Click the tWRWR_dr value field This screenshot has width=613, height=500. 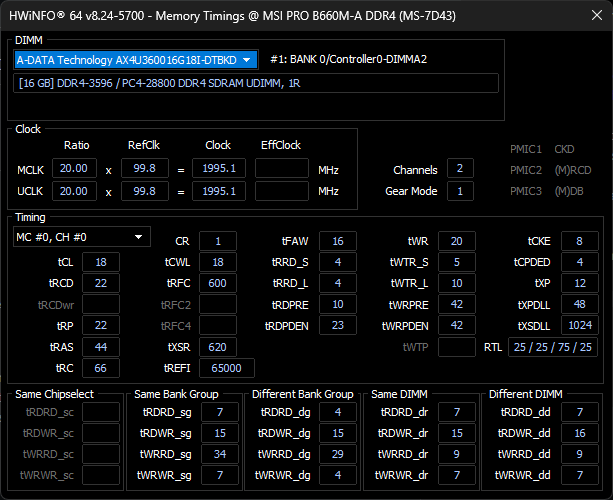[457, 475]
